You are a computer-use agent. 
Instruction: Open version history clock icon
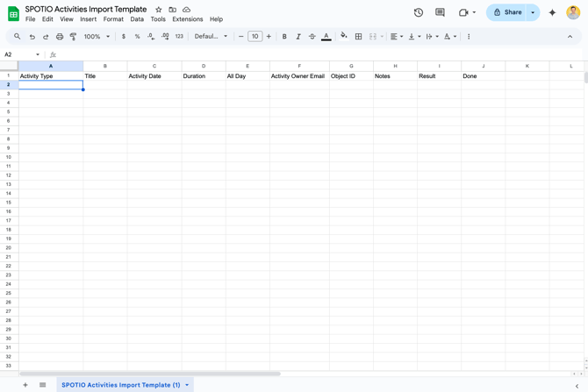[x=419, y=12]
